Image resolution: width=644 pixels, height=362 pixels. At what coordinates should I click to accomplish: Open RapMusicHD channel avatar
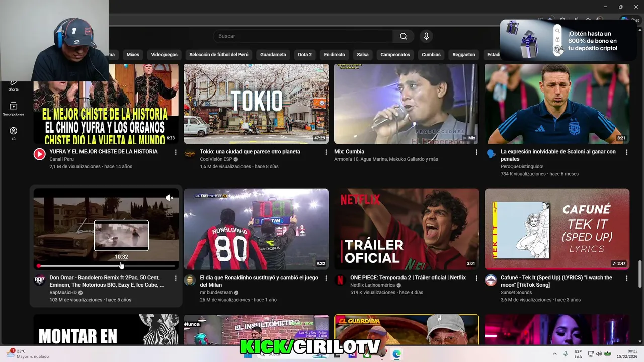coord(39,280)
